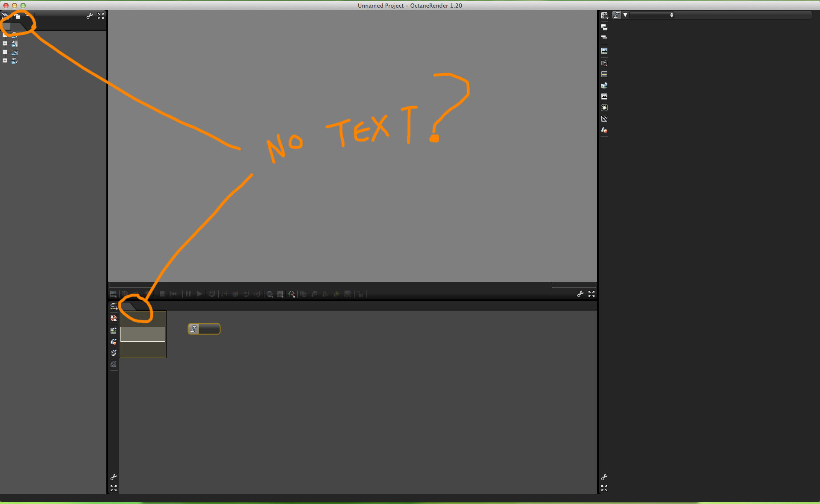820x504 pixels.
Task: Click the render speedometer icon in viewport toolbar
Action: click(x=291, y=294)
